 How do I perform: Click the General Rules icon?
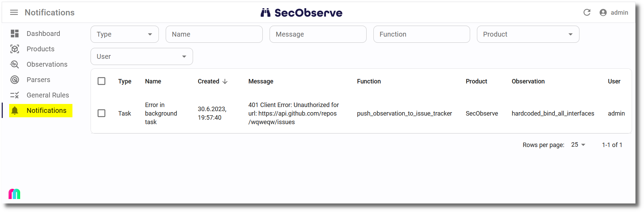tap(15, 95)
